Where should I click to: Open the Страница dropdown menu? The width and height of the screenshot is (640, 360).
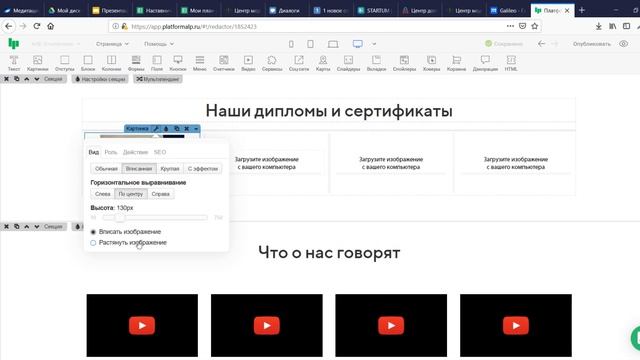[112, 44]
